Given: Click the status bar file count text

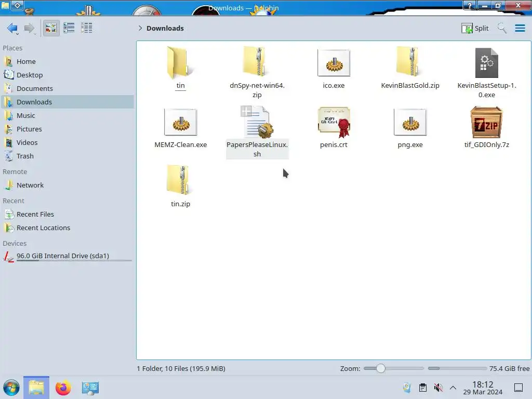Looking at the screenshot, I should point(181,368).
